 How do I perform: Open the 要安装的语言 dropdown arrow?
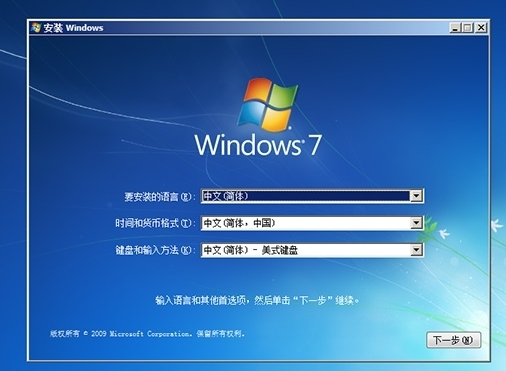(416, 196)
